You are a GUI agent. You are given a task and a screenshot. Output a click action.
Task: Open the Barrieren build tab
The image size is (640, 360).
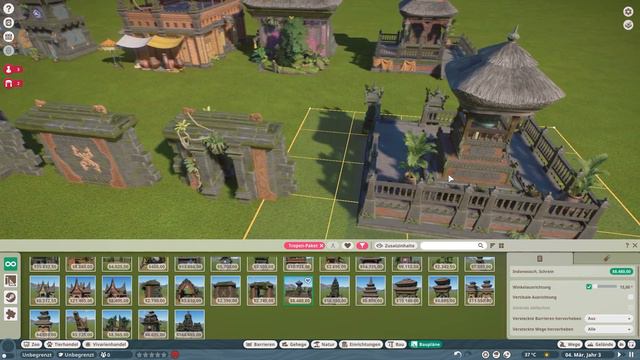[x=260, y=344]
